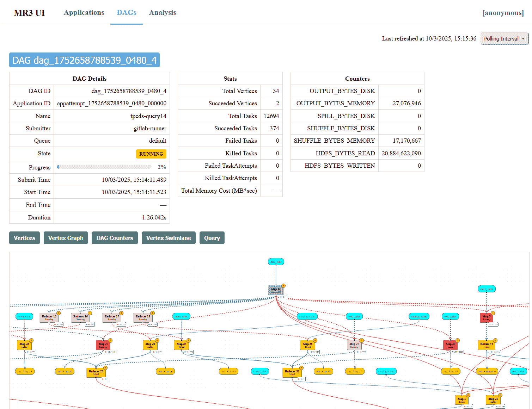Open the Polling Interval dropdown

pos(504,39)
